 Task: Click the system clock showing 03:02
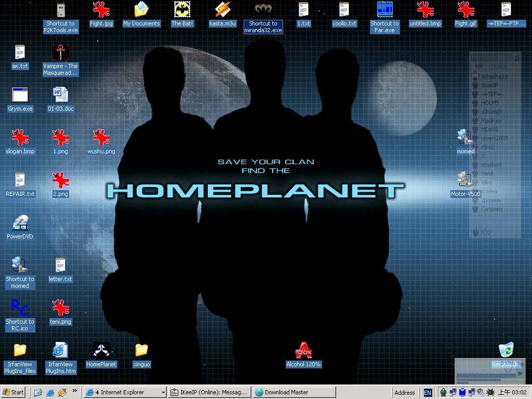click(512, 392)
